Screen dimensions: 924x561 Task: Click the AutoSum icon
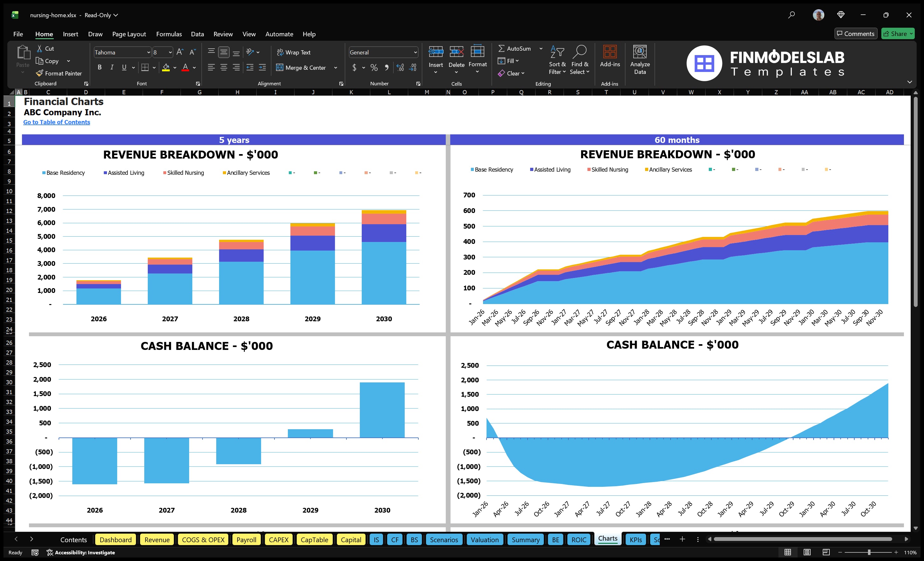tap(502, 48)
